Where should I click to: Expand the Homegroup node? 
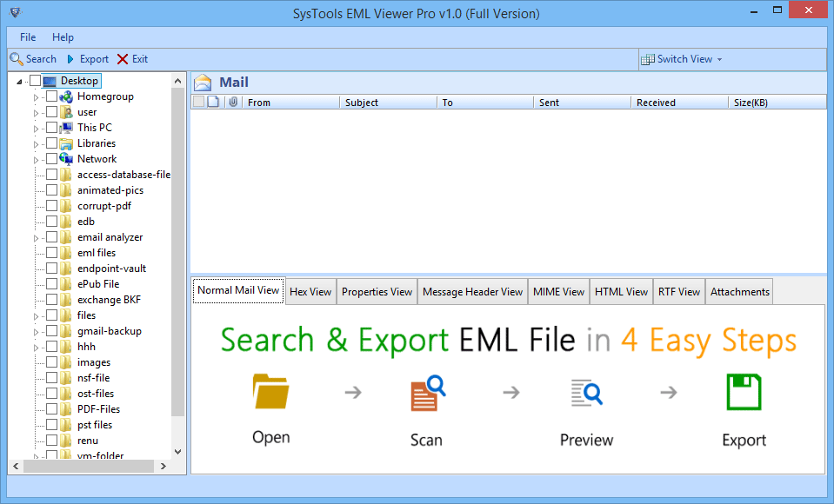pyautogui.click(x=37, y=97)
